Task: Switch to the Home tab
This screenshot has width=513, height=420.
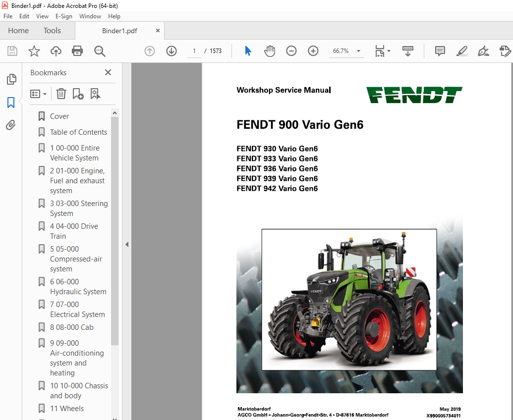Action: pyautogui.click(x=18, y=31)
